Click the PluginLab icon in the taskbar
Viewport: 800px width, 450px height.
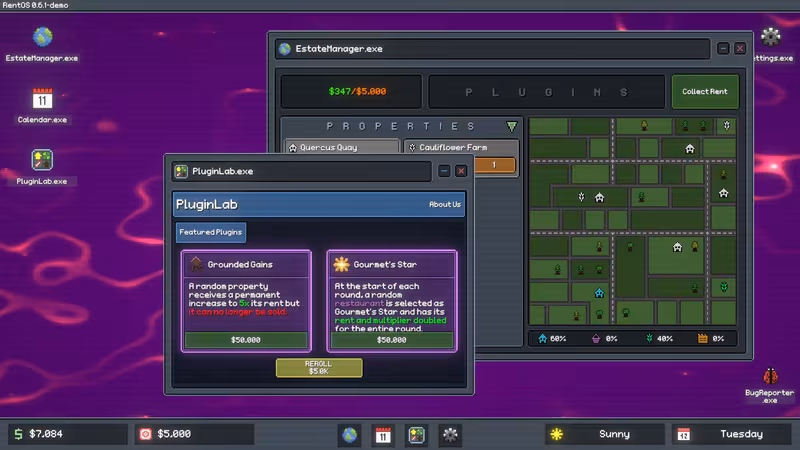click(x=416, y=435)
